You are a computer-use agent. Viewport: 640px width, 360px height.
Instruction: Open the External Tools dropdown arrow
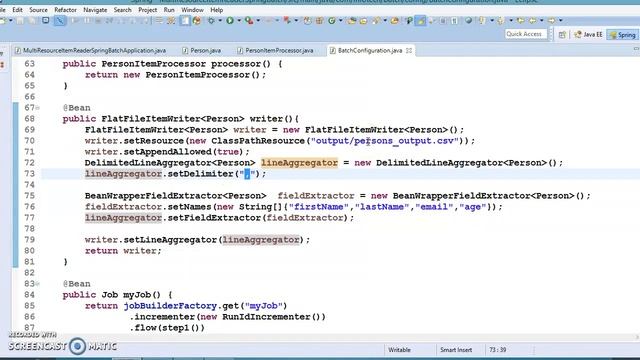(296, 20)
